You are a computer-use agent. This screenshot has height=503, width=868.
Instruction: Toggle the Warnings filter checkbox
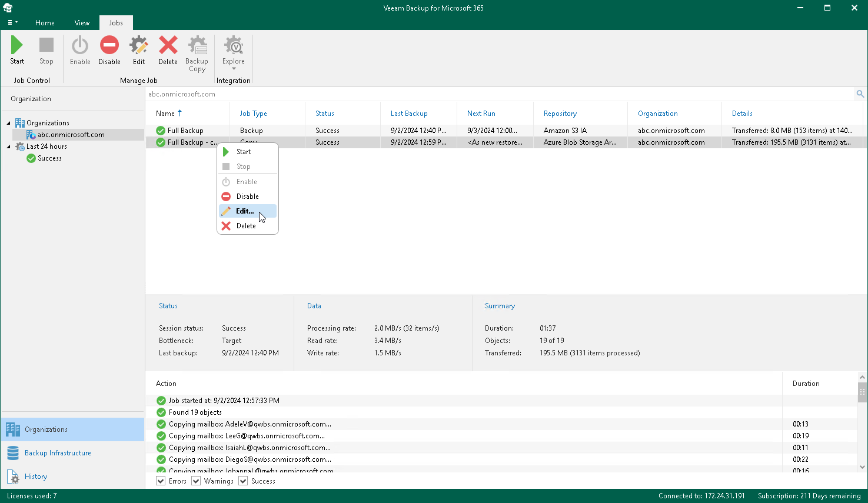pyautogui.click(x=196, y=481)
